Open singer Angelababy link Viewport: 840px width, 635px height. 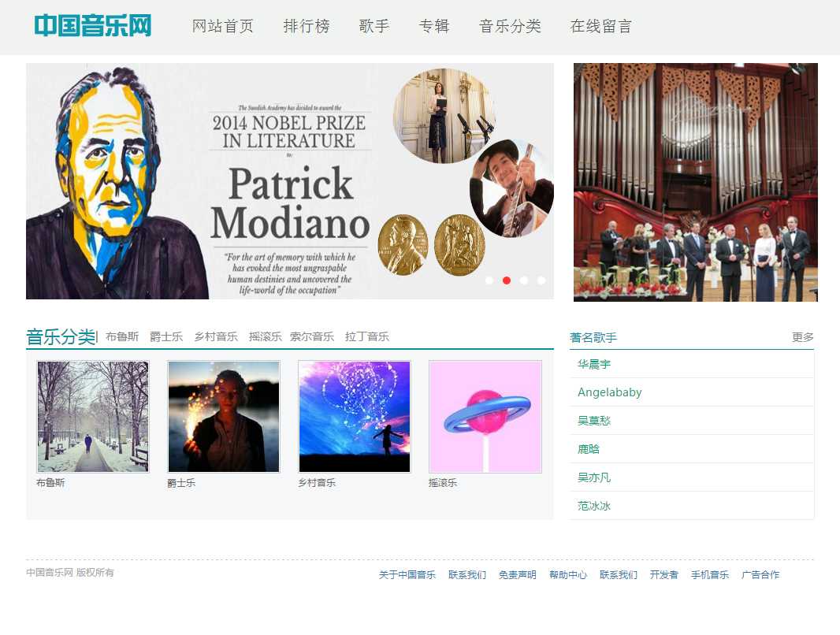(610, 392)
